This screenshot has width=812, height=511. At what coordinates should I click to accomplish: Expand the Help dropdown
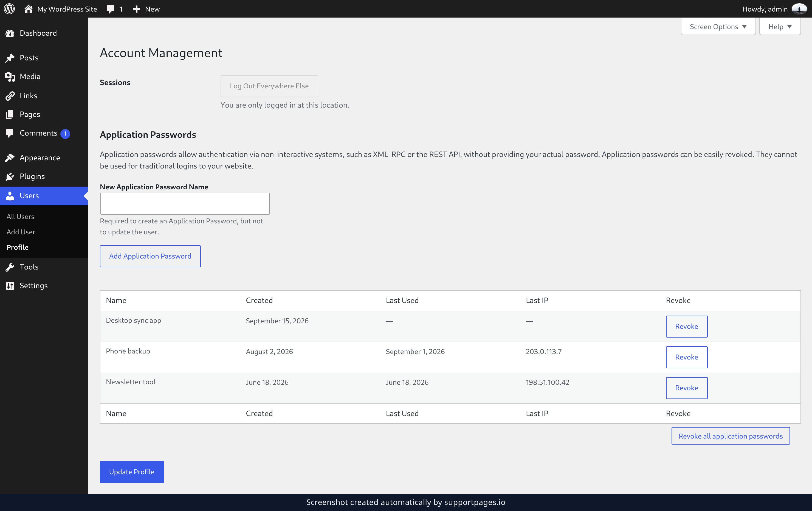[780, 26]
